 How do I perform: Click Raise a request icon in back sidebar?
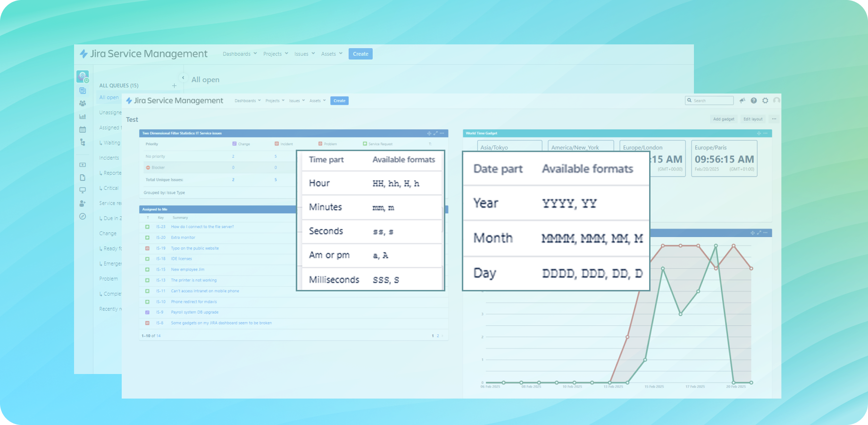83,165
